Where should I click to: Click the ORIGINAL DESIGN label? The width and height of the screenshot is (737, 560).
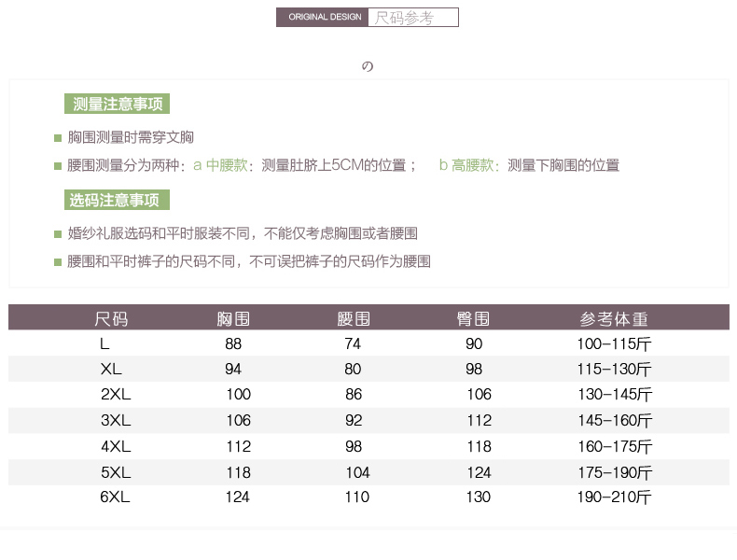[x=325, y=17]
